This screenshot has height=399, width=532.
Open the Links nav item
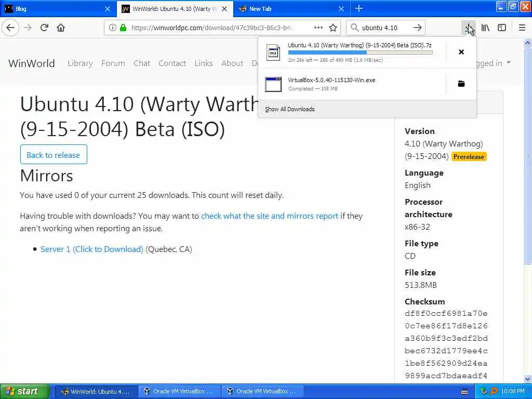click(204, 63)
